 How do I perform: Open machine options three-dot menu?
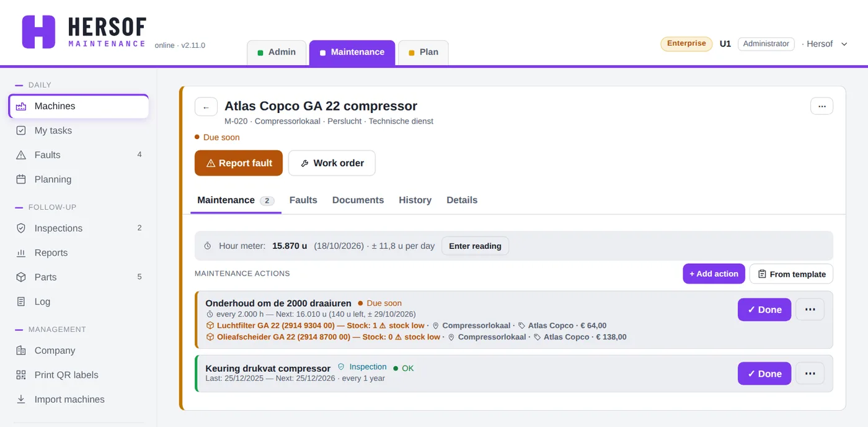coord(821,106)
